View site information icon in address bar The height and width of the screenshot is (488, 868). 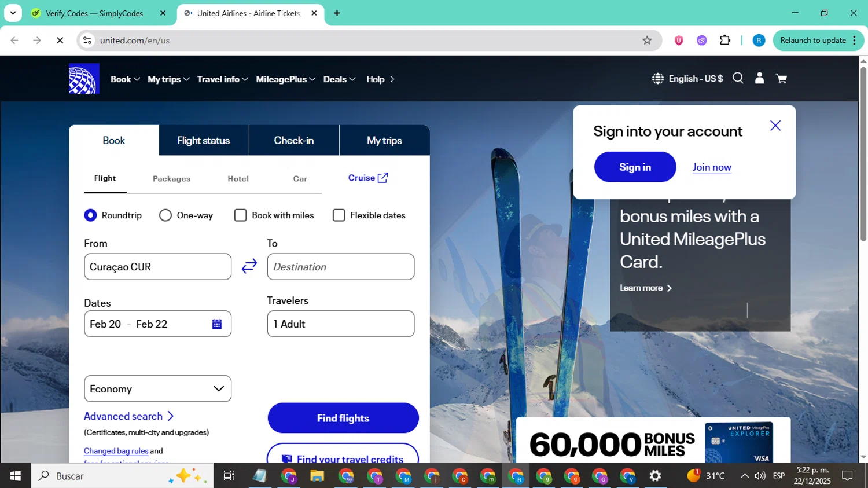[x=87, y=41]
